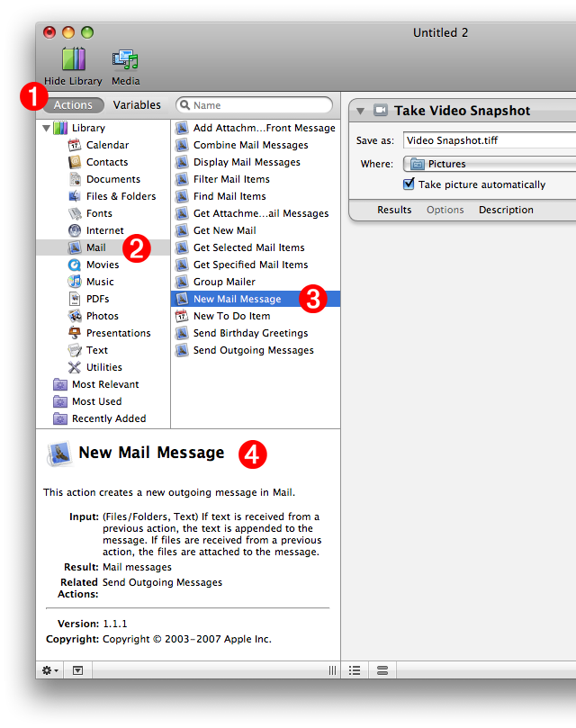Select the Contacts category icon
The height and width of the screenshot is (728, 576).
[x=75, y=162]
